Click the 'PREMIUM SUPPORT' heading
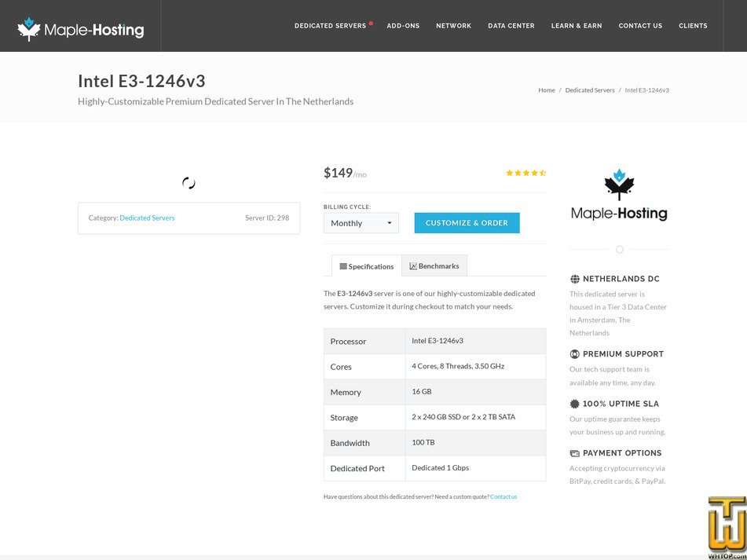Screen dimensions: 747x560 pyautogui.click(x=623, y=353)
